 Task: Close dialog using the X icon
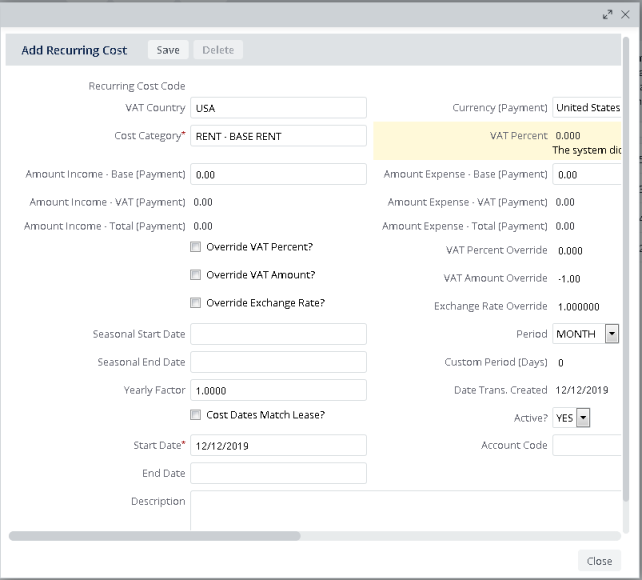[x=625, y=14]
